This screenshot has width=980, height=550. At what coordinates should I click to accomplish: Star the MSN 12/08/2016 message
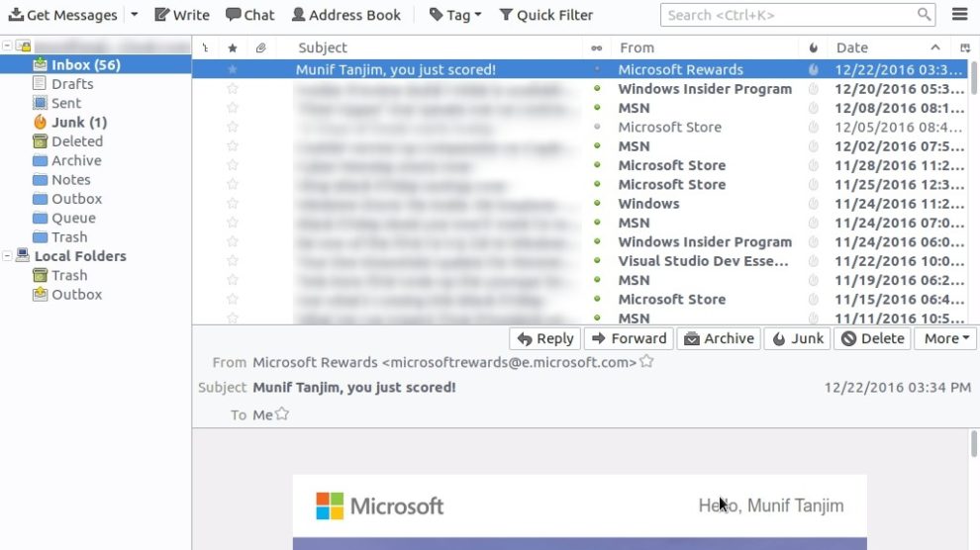233,108
